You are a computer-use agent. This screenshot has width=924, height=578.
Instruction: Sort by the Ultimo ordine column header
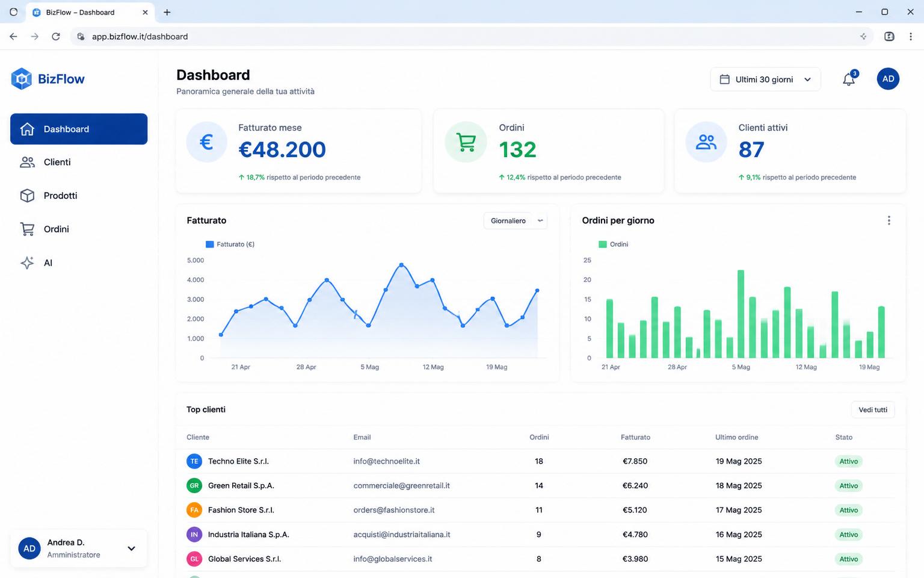pyautogui.click(x=737, y=437)
